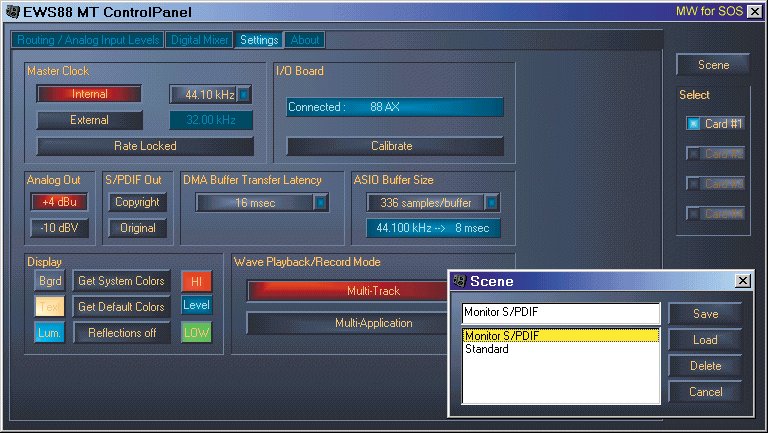Click the Scene dialog title bar icon

pyautogui.click(x=459, y=281)
